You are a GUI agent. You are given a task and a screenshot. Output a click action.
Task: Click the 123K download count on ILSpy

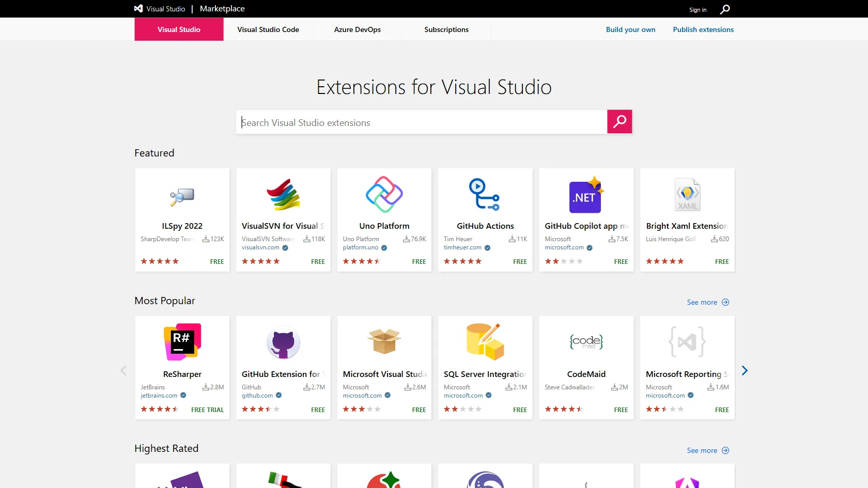coord(213,239)
